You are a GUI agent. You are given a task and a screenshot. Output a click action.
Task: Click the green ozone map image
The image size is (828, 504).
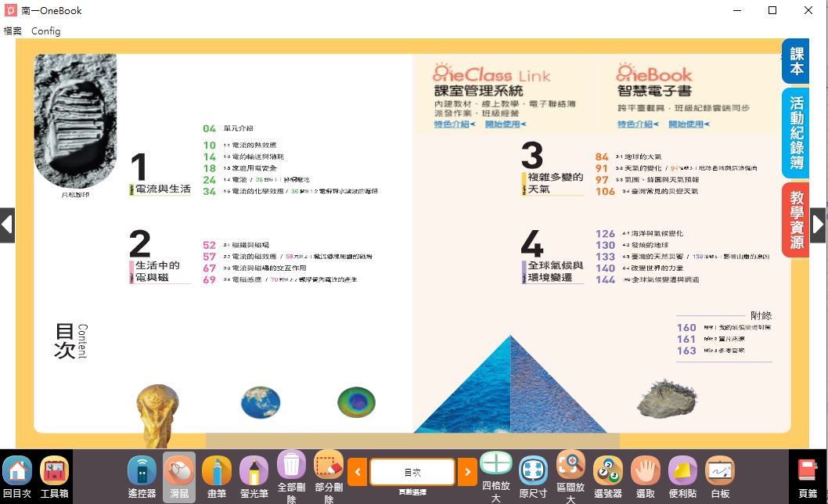[x=356, y=402]
